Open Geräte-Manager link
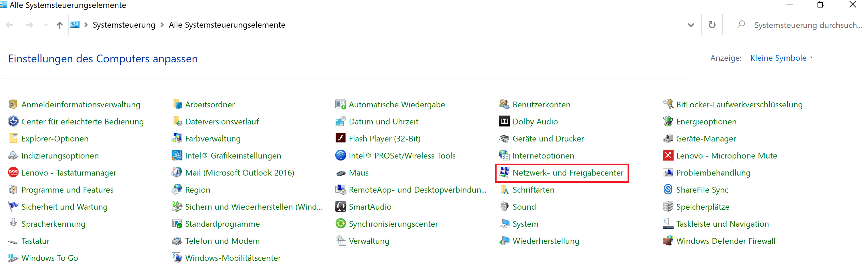 [706, 139]
